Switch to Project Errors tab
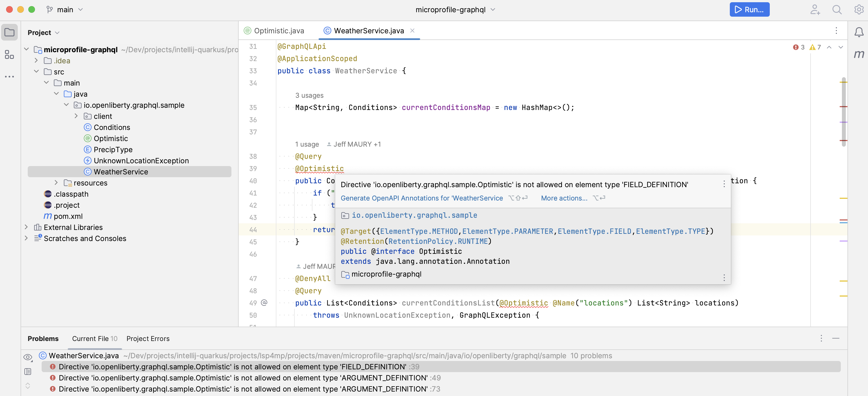Viewport: 868px width, 396px height. (148, 338)
